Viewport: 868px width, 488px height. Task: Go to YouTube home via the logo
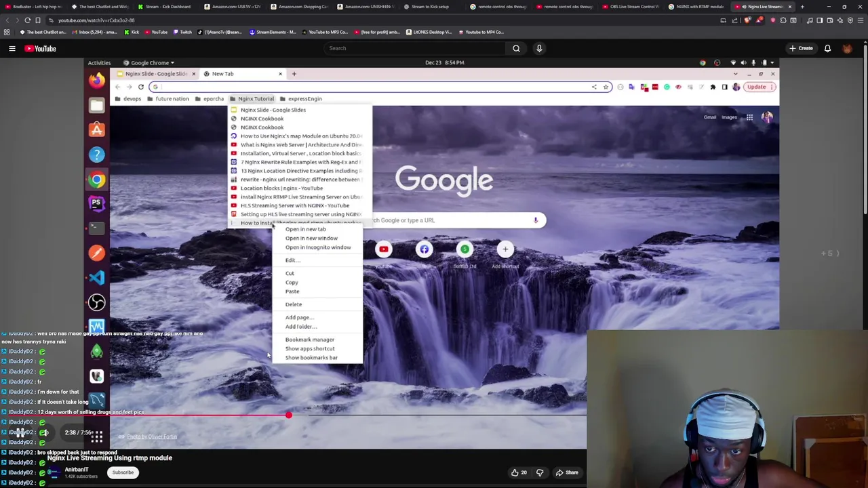[x=41, y=48]
